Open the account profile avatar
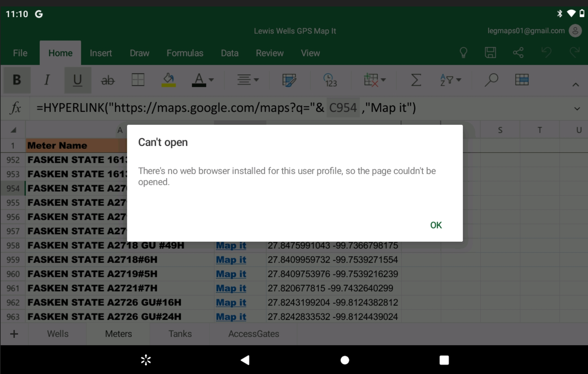Viewport: 588px width, 374px height. pyautogui.click(x=575, y=31)
